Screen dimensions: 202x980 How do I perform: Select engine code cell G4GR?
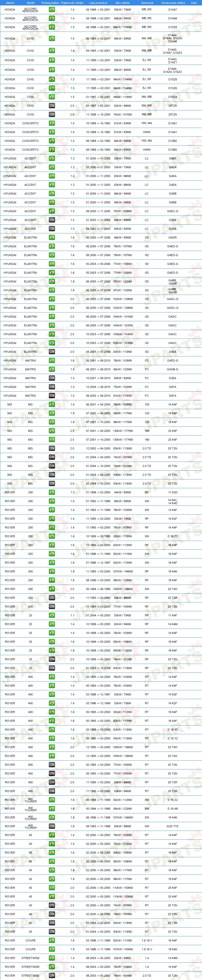[173, 238]
